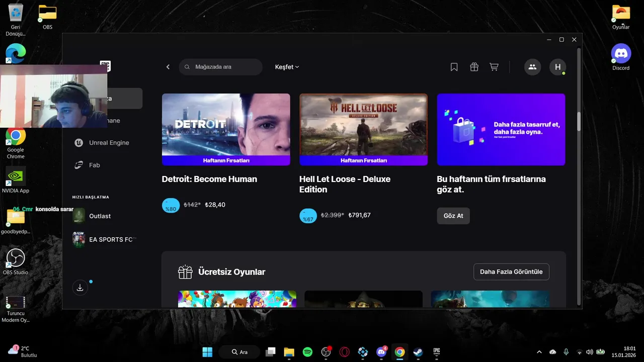Open Steam from the taskbar
The height and width of the screenshot is (362, 644).
[x=418, y=352]
